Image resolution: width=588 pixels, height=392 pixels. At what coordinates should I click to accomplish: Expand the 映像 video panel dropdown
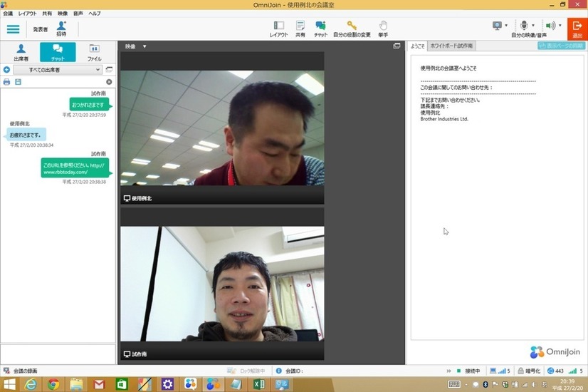point(145,46)
